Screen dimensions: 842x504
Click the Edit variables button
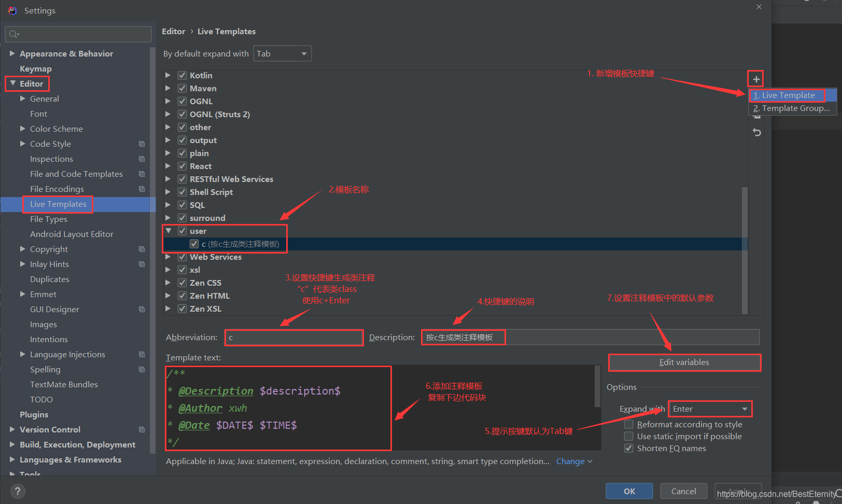click(x=684, y=362)
